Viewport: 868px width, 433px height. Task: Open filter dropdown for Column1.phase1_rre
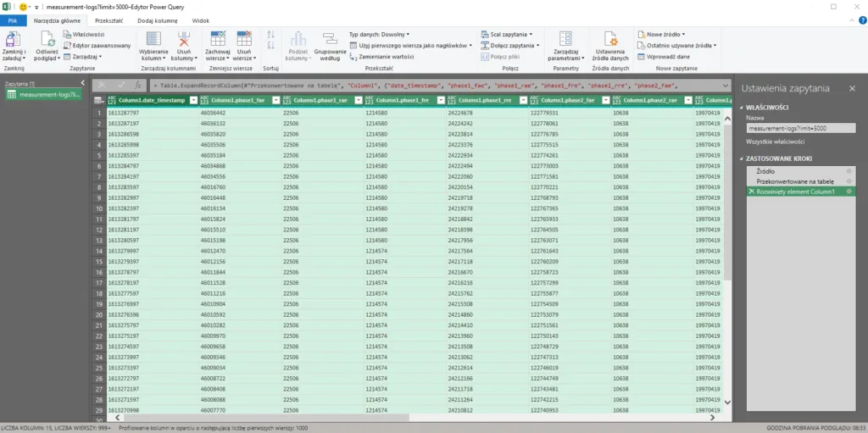523,100
